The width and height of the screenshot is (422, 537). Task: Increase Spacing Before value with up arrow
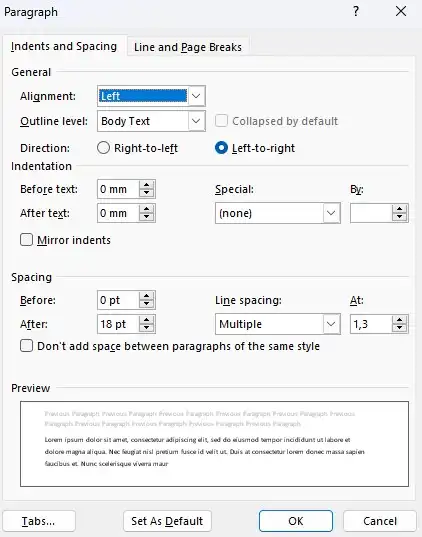click(x=147, y=296)
